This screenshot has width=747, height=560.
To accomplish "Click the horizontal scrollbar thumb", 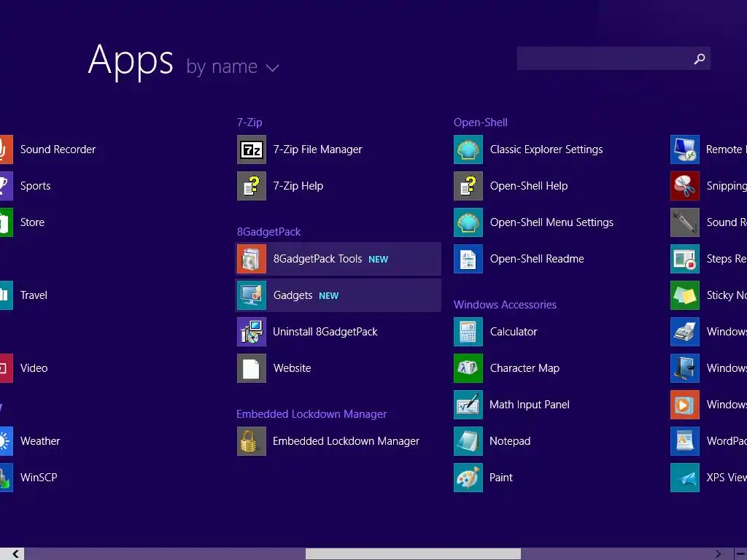I will tap(413, 554).
